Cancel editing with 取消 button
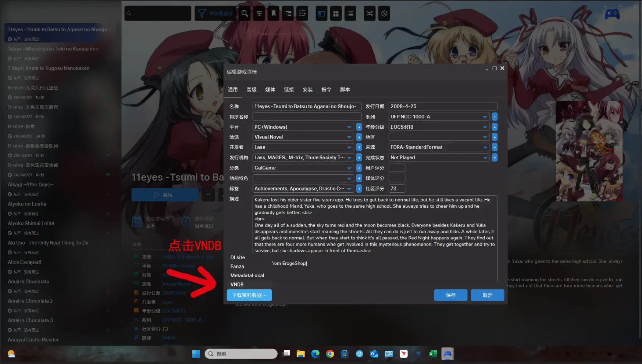This screenshot has width=642, height=364. coord(488,295)
